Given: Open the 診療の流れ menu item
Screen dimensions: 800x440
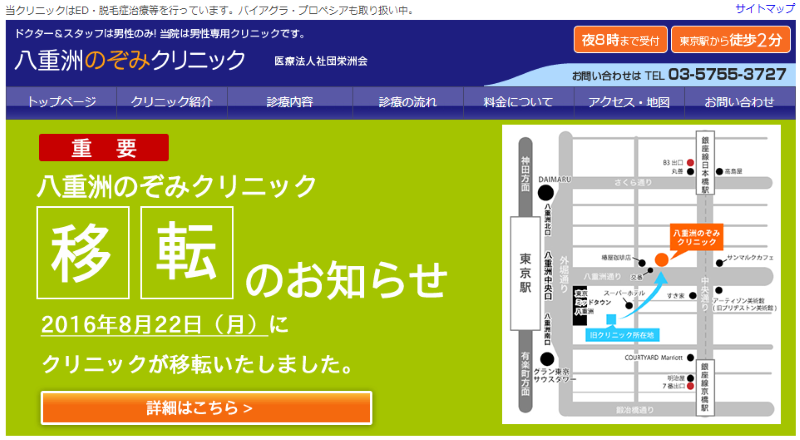Looking at the screenshot, I should pyautogui.click(x=408, y=102).
